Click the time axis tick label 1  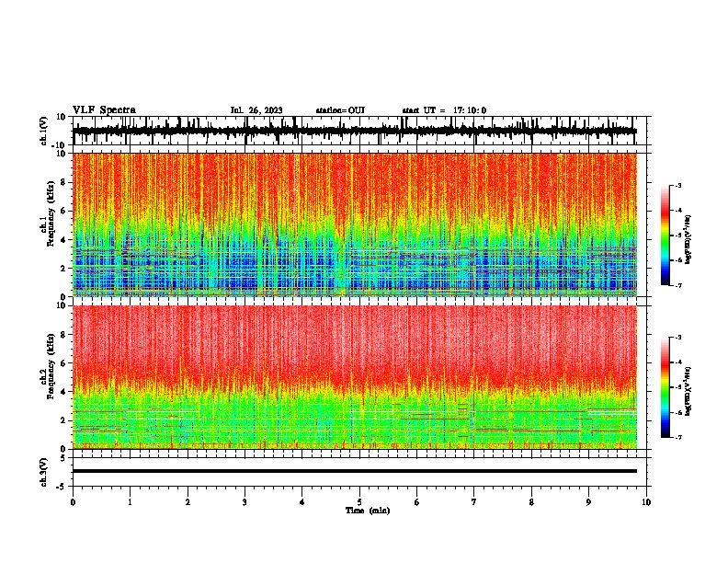point(130,502)
